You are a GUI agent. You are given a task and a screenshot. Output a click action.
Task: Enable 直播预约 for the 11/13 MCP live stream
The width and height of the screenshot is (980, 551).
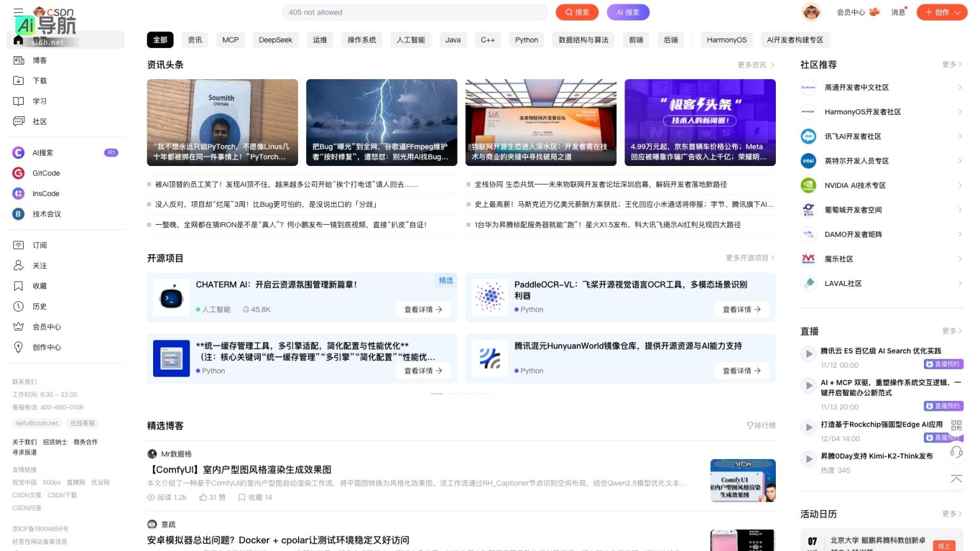(x=945, y=405)
